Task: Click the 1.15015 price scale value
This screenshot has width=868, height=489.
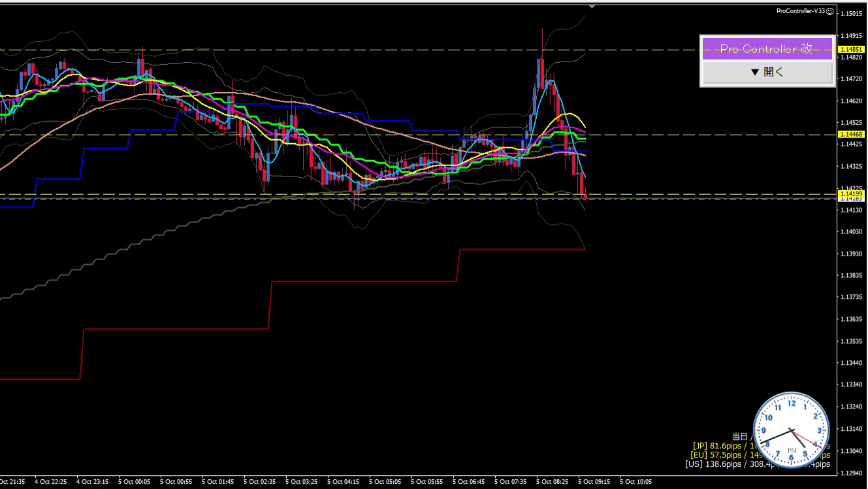Action: point(851,14)
